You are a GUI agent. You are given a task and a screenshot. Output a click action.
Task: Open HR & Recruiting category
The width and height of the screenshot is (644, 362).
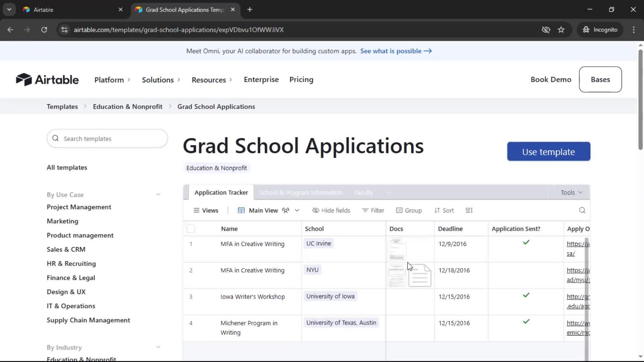point(71,263)
